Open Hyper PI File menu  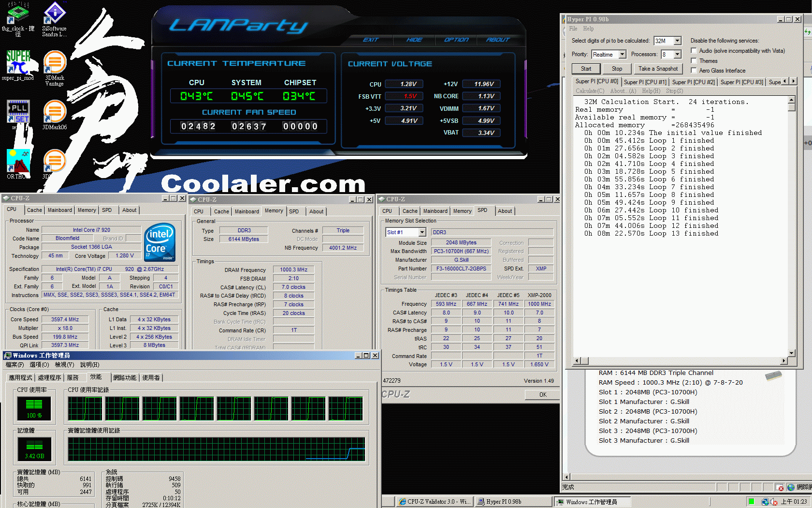[573, 29]
